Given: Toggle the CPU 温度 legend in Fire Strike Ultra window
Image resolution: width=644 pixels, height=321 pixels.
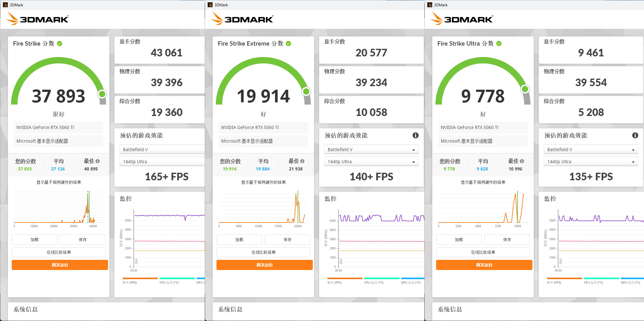Looking at the screenshot, I should (602, 281).
